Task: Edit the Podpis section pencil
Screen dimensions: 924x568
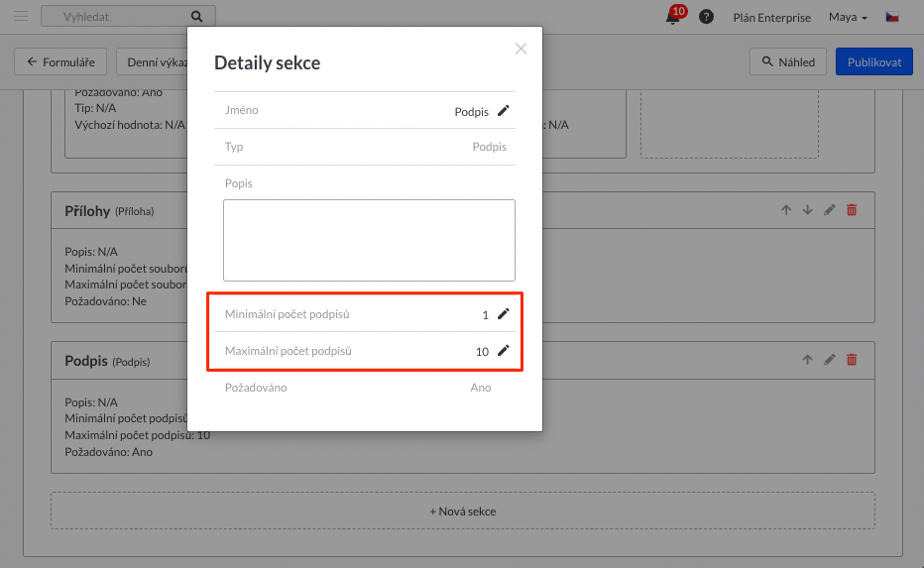Action: 830,360
